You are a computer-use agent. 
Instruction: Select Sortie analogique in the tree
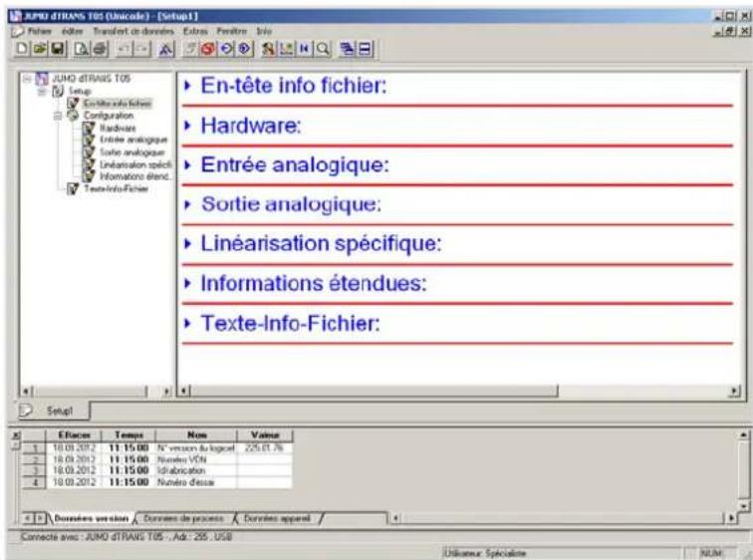pyautogui.click(x=132, y=152)
